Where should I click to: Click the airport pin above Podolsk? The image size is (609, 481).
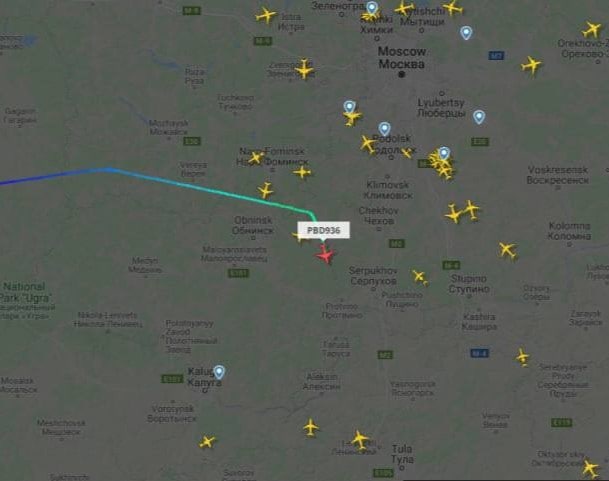384,129
